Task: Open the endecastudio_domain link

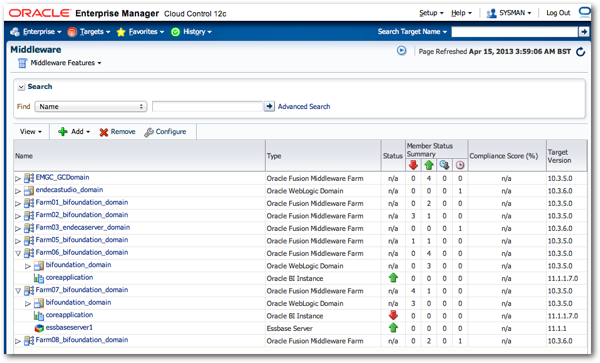Action: (x=69, y=190)
